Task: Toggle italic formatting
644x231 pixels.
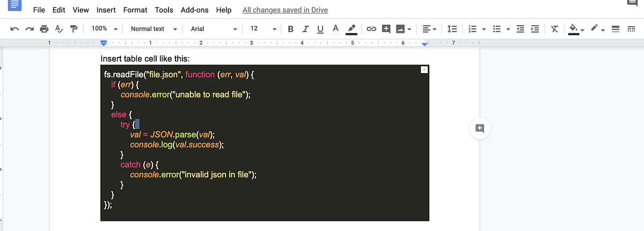Action: (x=305, y=29)
